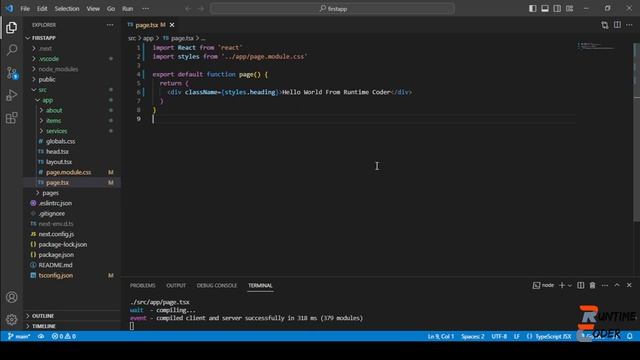Open the View menu
Image resolution: width=640 pixels, height=360 pixels.
93,9
